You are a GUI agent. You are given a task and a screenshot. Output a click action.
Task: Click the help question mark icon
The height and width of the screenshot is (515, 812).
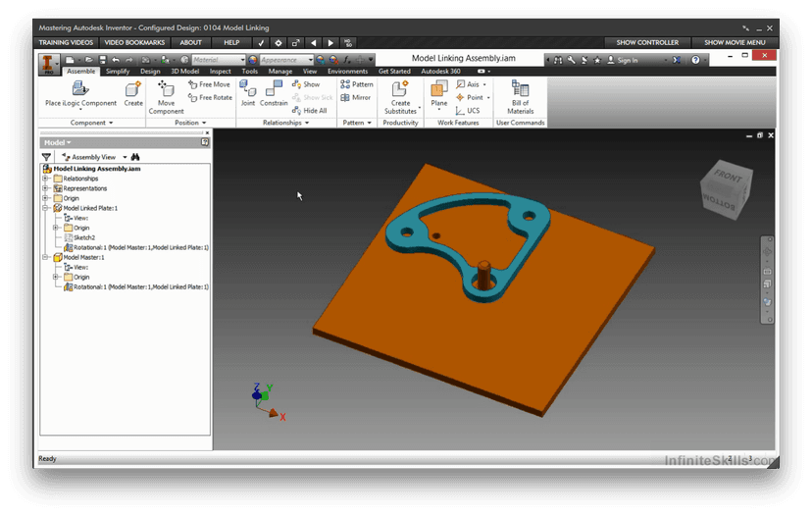coord(695,60)
